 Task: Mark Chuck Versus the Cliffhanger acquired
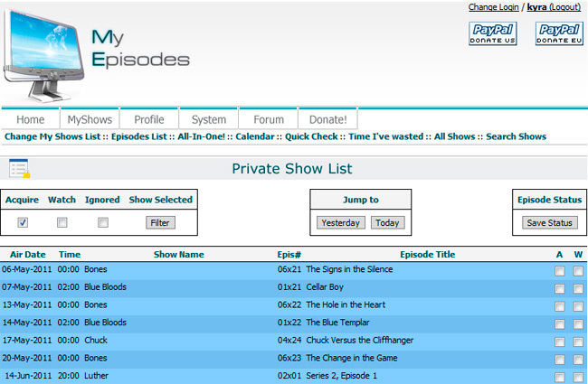559,342
